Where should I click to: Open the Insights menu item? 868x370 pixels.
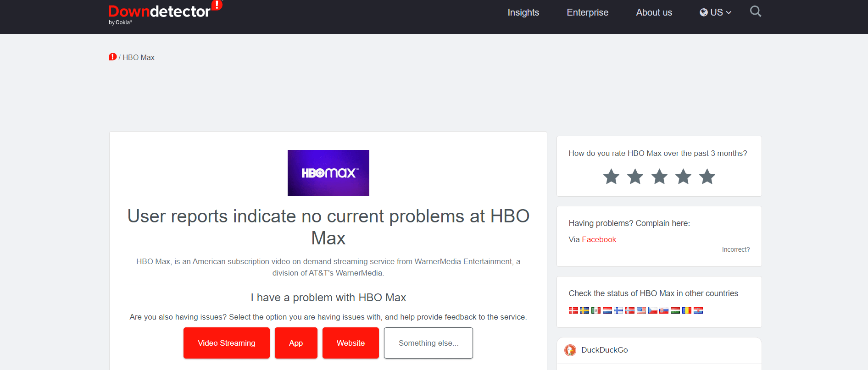pyautogui.click(x=523, y=12)
